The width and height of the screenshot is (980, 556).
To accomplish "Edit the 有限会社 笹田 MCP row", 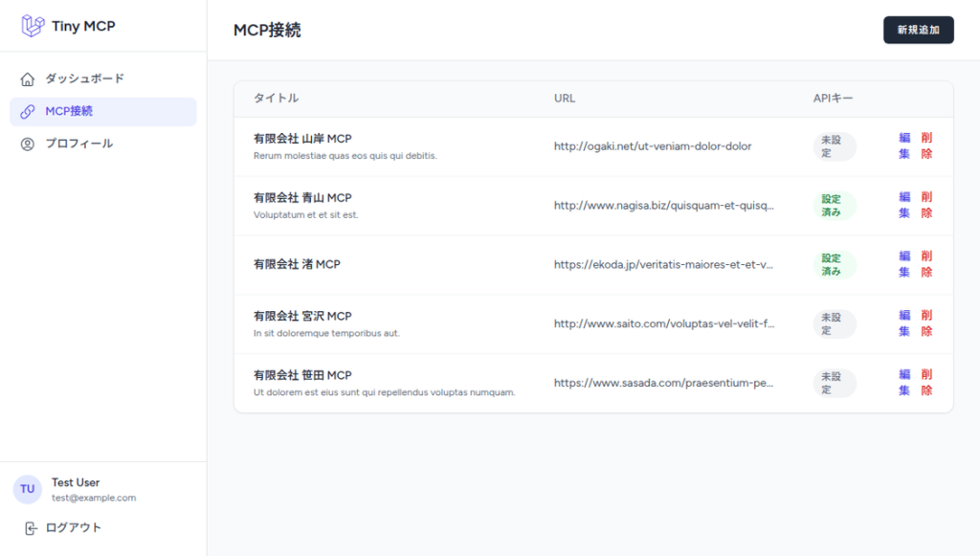I will [x=904, y=383].
